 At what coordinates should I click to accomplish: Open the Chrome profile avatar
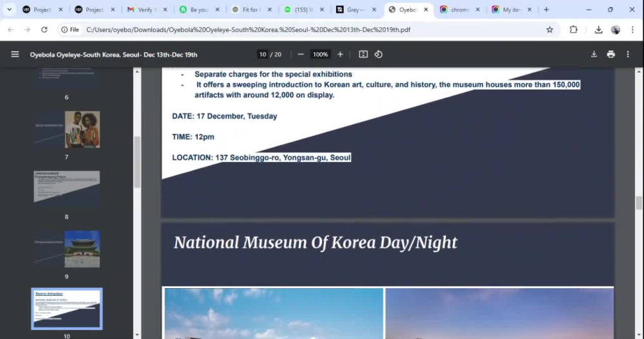[x=615, y=30]
